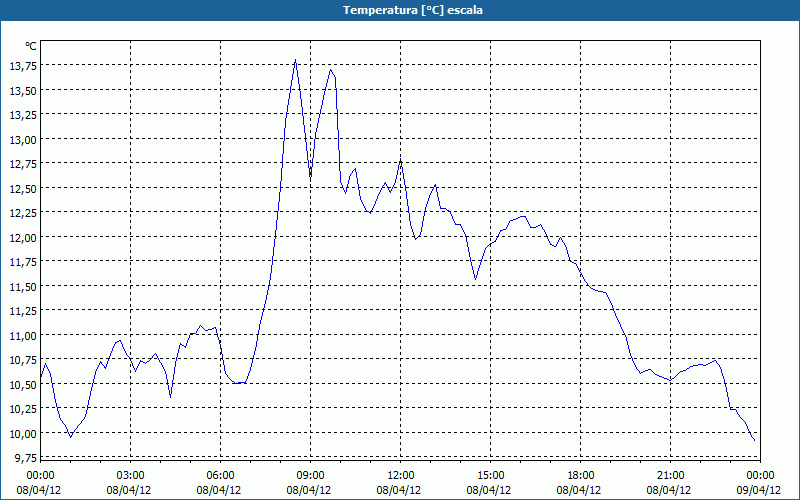Screen dimensions: 800x500
Task: Click the 13,25 y-axis label
Action: [x=23, y=115]
